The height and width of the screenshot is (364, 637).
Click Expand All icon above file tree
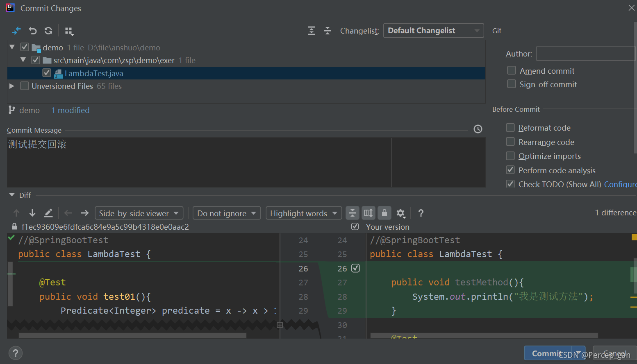312,31
